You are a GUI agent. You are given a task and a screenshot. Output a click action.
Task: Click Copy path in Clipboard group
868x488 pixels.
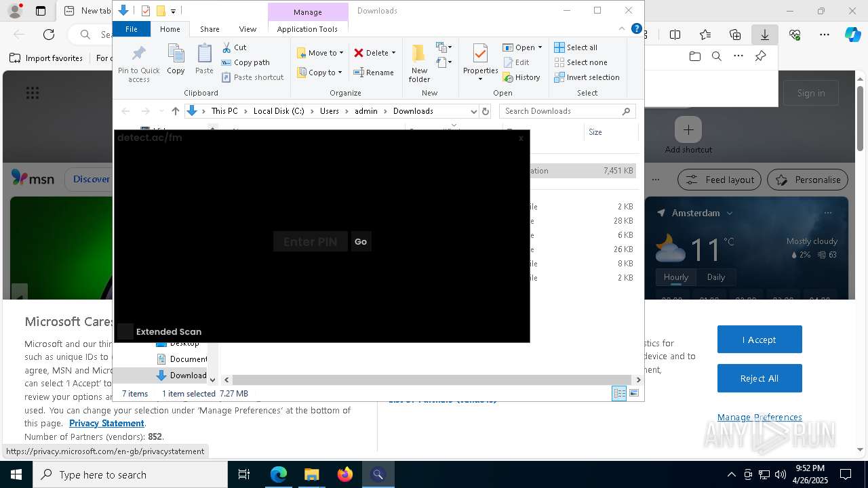tap(245, 62)
